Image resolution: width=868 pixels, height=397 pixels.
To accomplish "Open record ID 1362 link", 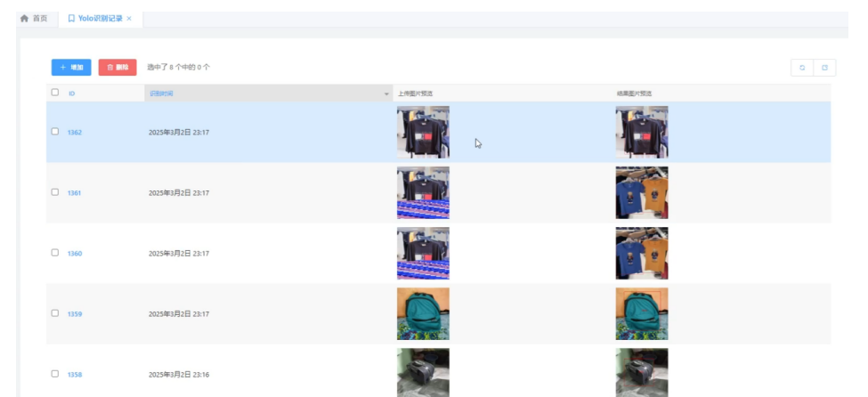I will [75, 133].
